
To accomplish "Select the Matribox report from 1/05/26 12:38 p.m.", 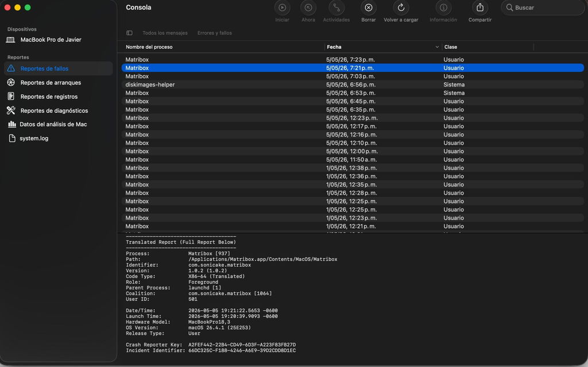I will tap(353, 168).
